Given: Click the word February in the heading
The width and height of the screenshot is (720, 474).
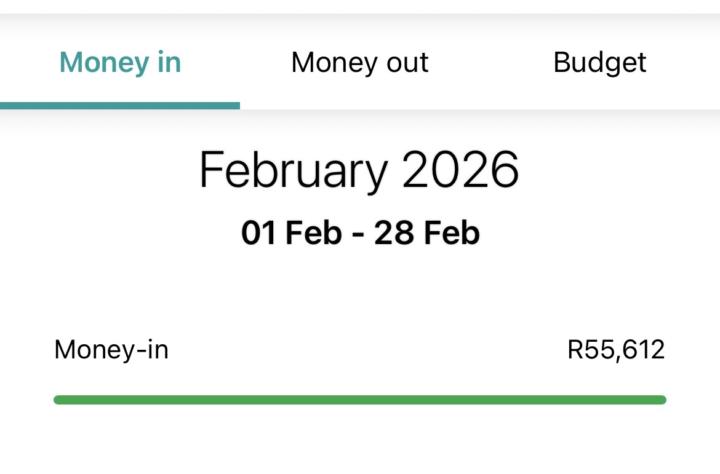Looking at the screenshot, I should (x=292, y=170).
